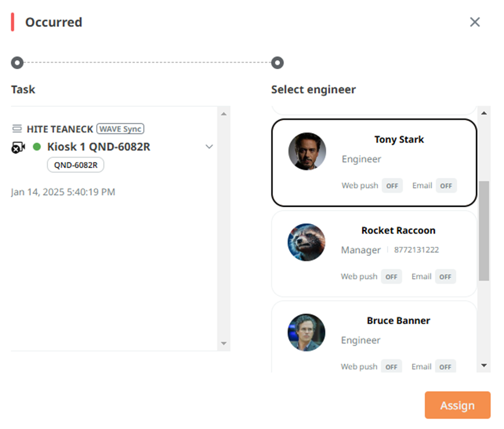Click the task panel scroll up arrow
The width and height of the screenshot is (504, 429).
click(224, 114)
